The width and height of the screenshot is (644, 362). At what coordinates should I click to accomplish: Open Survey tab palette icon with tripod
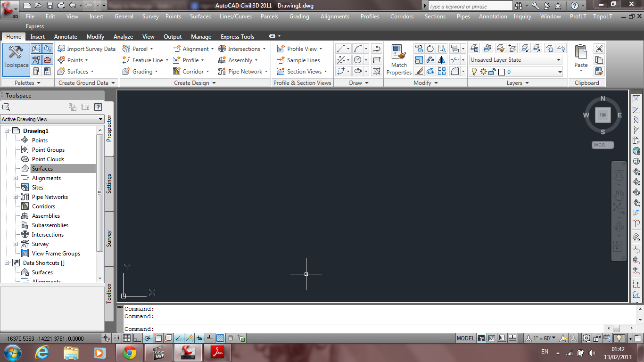pos(36,60)
